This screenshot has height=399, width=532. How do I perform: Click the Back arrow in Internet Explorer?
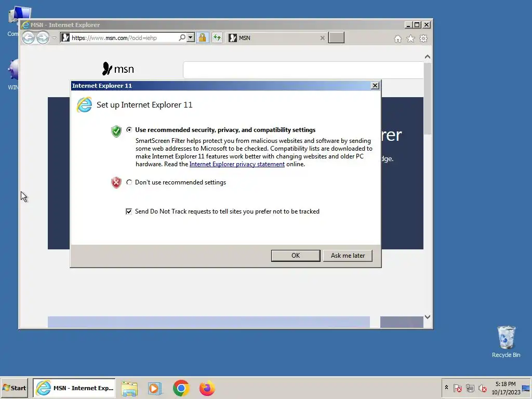coord(29,37)
